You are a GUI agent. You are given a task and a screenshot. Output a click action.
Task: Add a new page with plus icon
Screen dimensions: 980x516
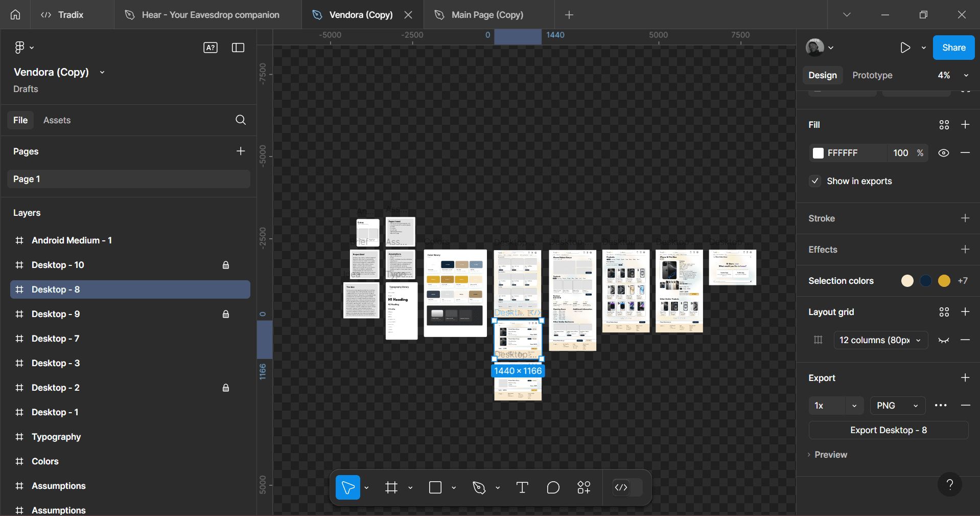point(241,151)
